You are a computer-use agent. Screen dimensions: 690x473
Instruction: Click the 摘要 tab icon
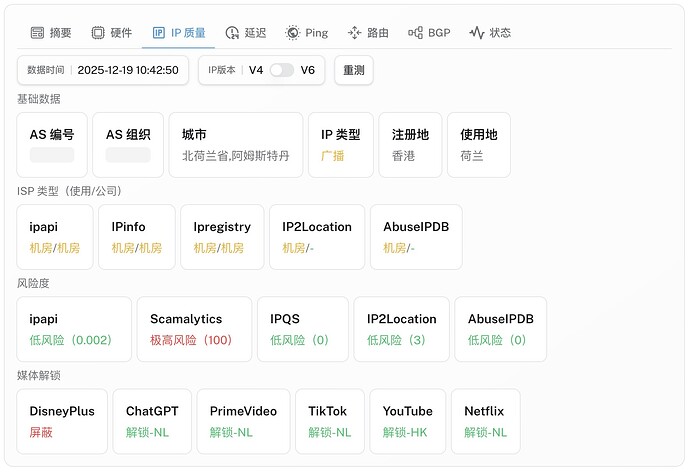tap(37, 33)
